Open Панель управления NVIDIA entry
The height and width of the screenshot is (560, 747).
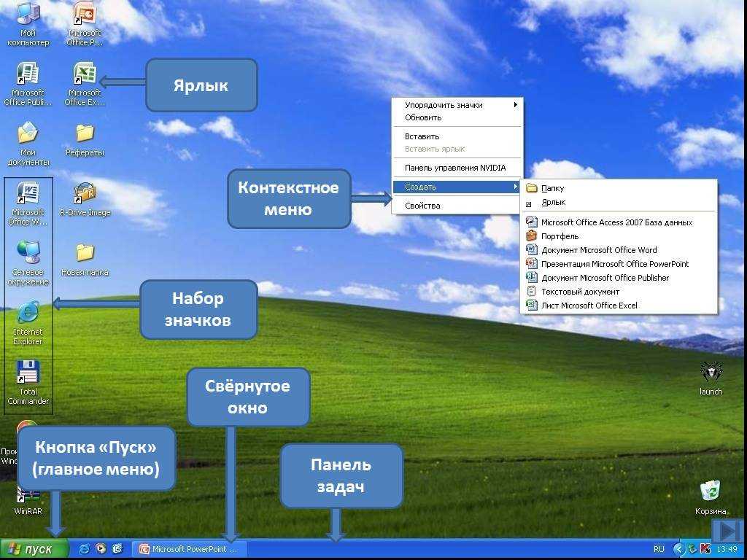[x=457, y=168]
